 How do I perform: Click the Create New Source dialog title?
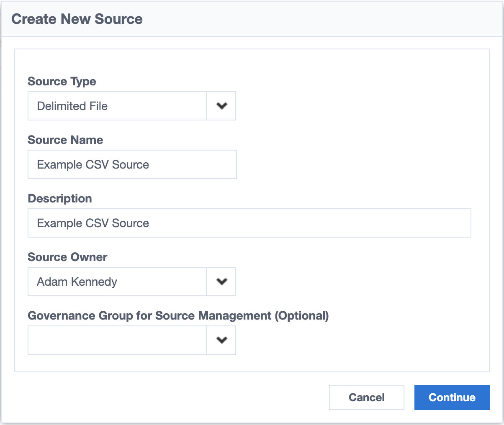tap(77, 19)
